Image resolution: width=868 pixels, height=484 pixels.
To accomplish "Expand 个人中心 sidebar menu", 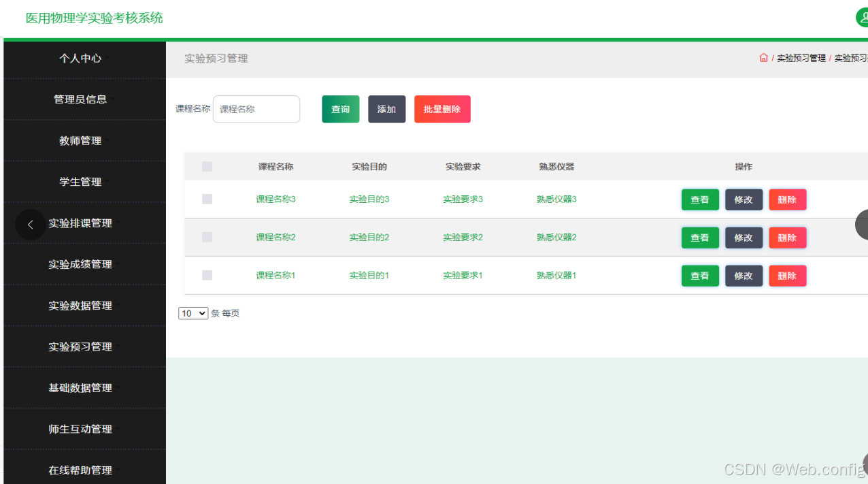I will click(x=84, y=59).
